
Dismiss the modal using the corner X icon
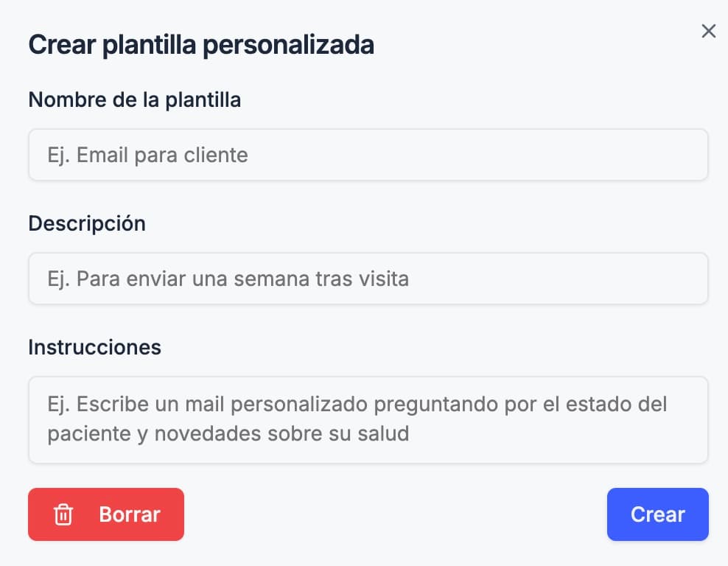pyautogui.click(x=708, y=31)
